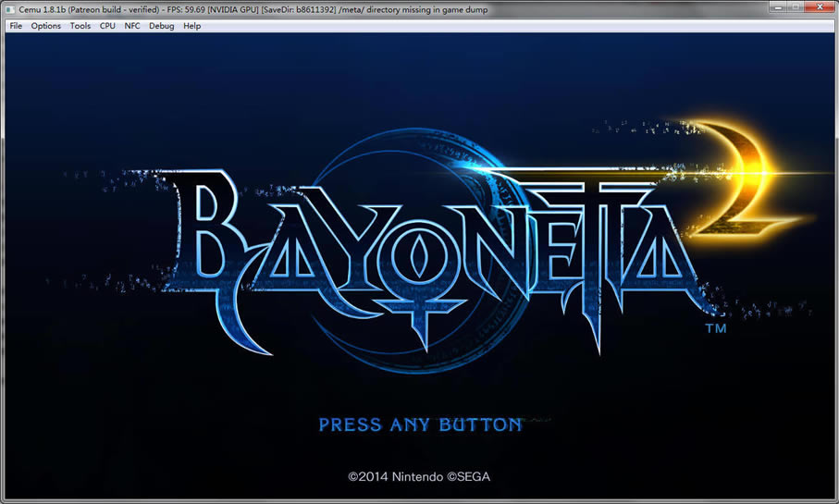The height and width of the screenshot is (504, 839).
Task: Open the NFC menu
Action: coord(131,26)
